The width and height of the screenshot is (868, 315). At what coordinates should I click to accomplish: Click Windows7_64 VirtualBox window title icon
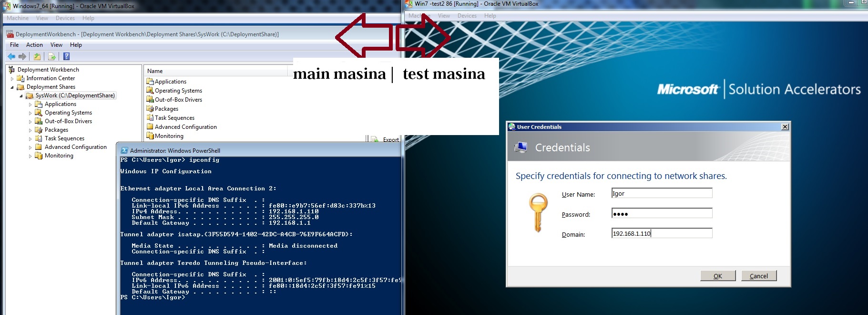(7, 6)
